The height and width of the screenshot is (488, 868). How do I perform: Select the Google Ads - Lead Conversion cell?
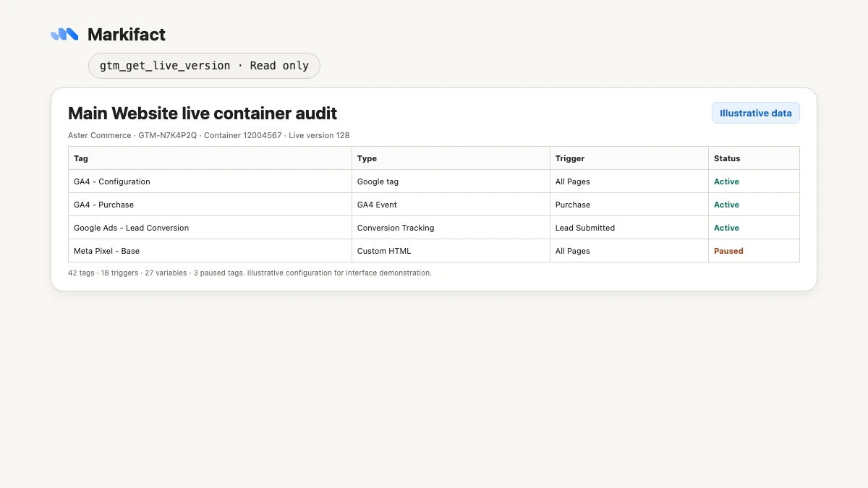click(x=210, y=228)
